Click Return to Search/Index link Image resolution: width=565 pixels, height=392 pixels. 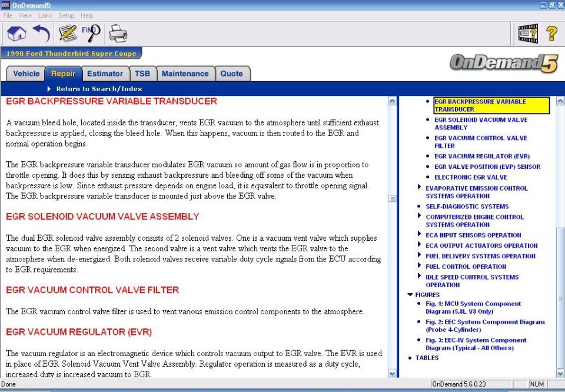coord(99,89)
